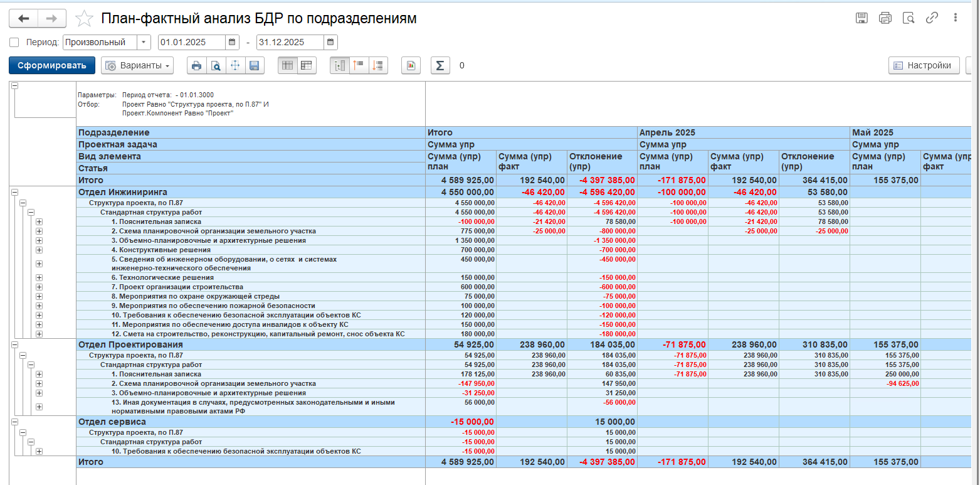Click the chart diagram icon
The height and width of the screenshot is (485, 980).
pos(411,65)
